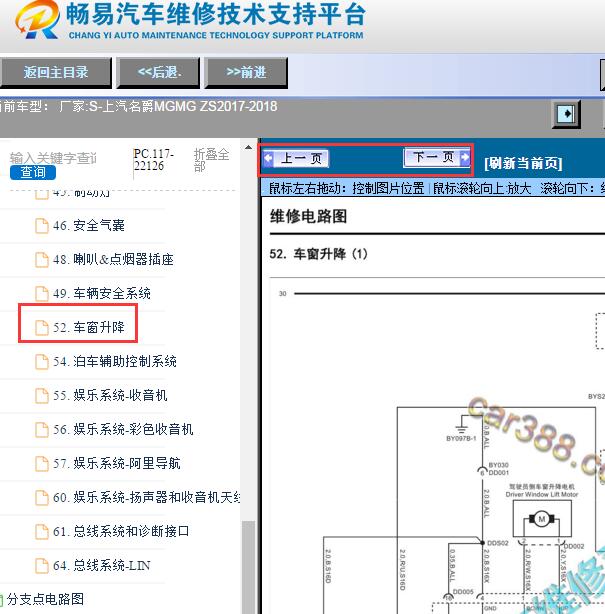
Task: Click the document icon of 49. 车辆安全系统
Action: click(x=42, y=294)
